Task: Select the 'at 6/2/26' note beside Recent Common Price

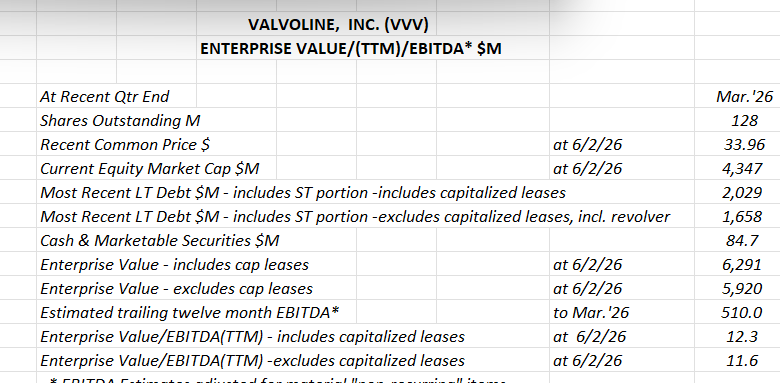Action: pos(622,144)
